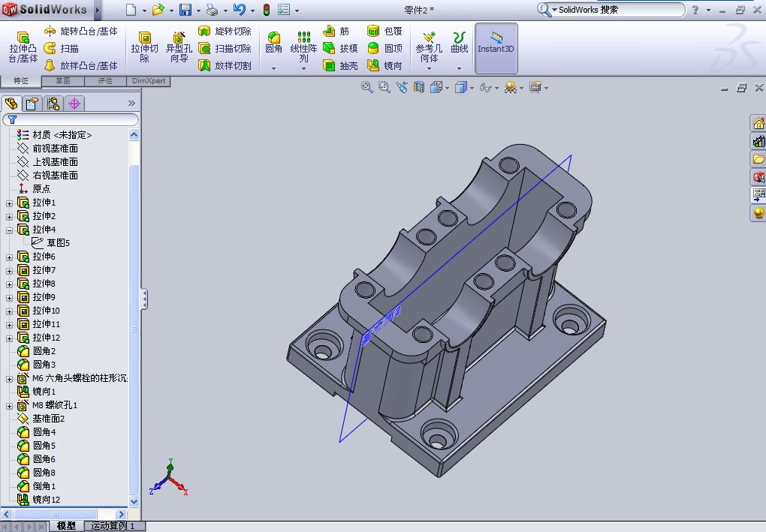The width and height of the screenshot is (766, 532).
Task: Expand the 拉伸1 feature node
Action: click(x=9, y=203)
